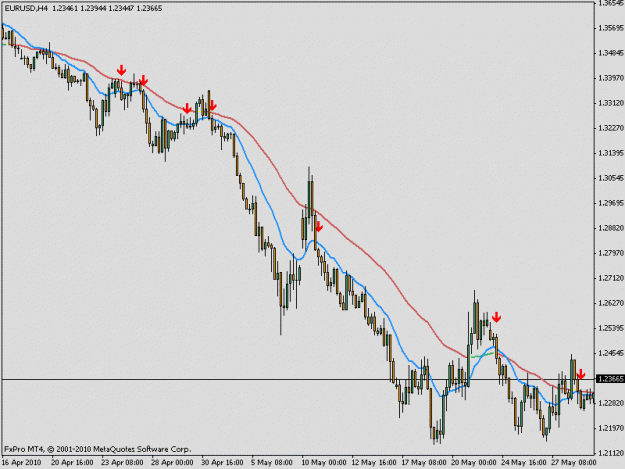Viewport: 625px width, 469px height.
Task: Click the 1.31395 price axis label
Action: (611, 153)
